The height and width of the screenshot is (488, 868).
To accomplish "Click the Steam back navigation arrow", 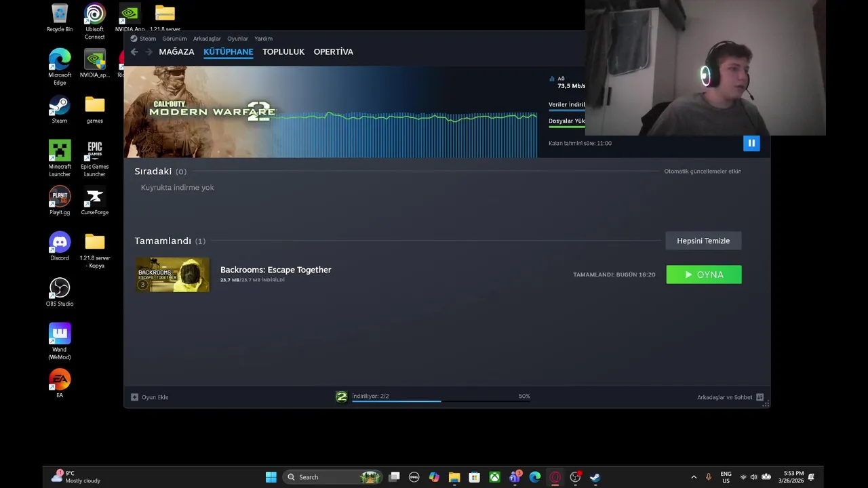I will click(x=134, y=52).
